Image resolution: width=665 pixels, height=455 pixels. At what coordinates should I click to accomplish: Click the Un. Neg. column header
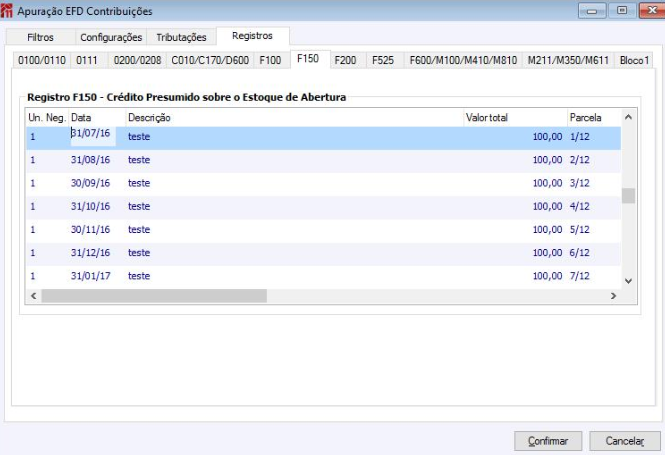[x=47, y=117]
